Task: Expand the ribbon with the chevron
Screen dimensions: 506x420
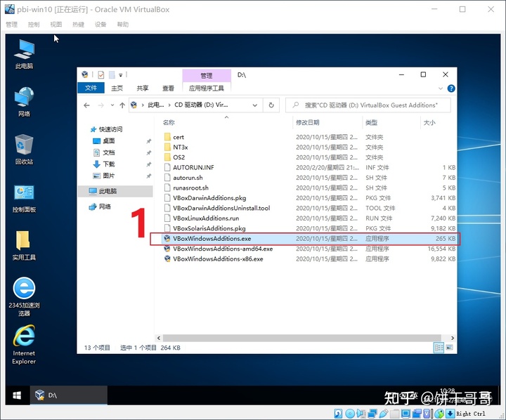Action: 441,88
